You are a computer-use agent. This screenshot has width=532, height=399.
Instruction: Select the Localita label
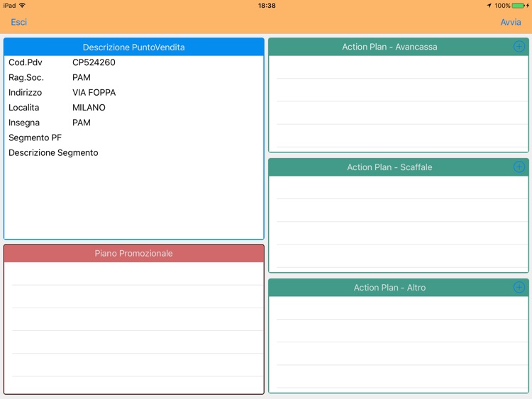pyautogui.click(x=23, y=108)
